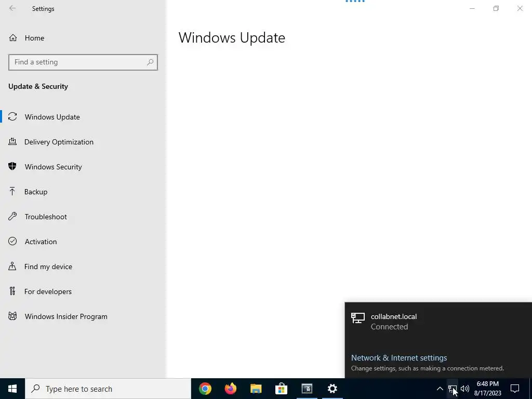The image size is (532, 399).
Task: Select Backup in the sidebar
Action: [x=83, y=192]
